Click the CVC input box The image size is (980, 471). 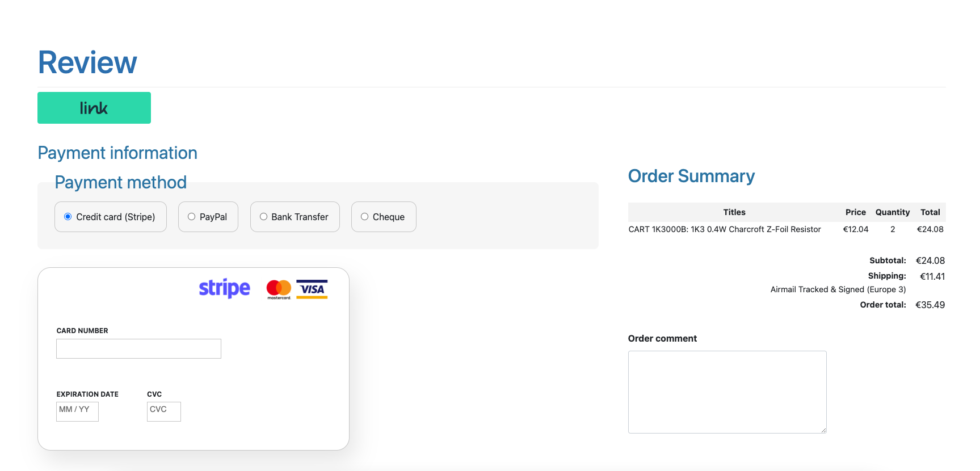point(164,411)
